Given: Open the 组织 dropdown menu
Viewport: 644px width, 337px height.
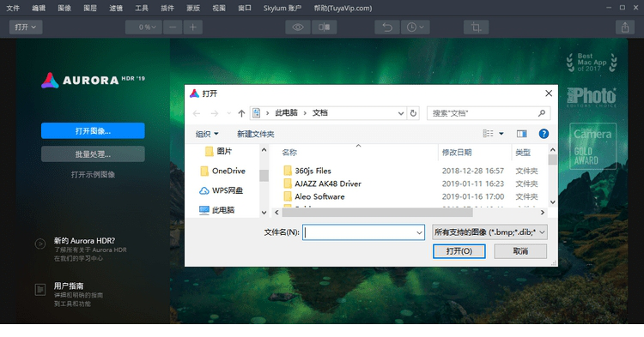Looking at the screenshot, I should click(x=207, y=134).
